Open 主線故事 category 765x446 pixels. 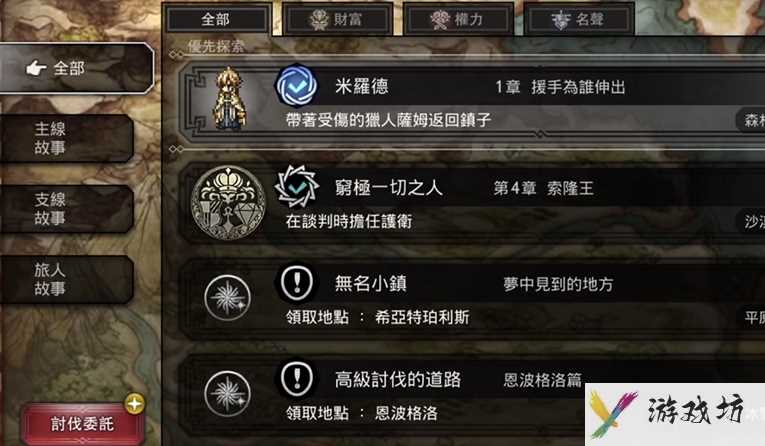(66, 138)
